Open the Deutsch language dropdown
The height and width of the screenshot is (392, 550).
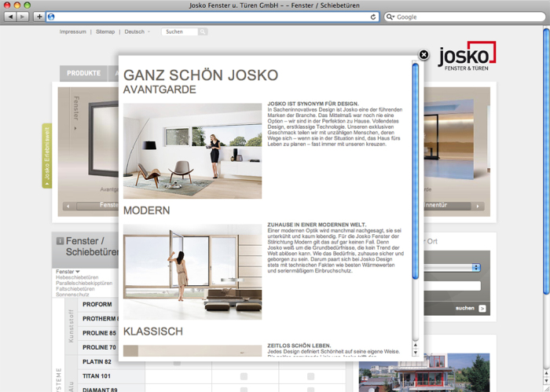[137, 31]
